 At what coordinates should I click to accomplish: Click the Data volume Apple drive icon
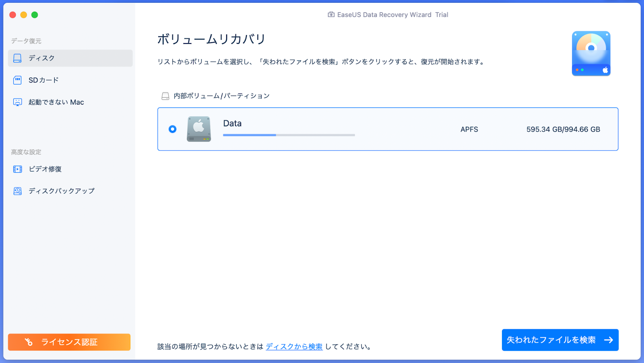click(199, 129)
